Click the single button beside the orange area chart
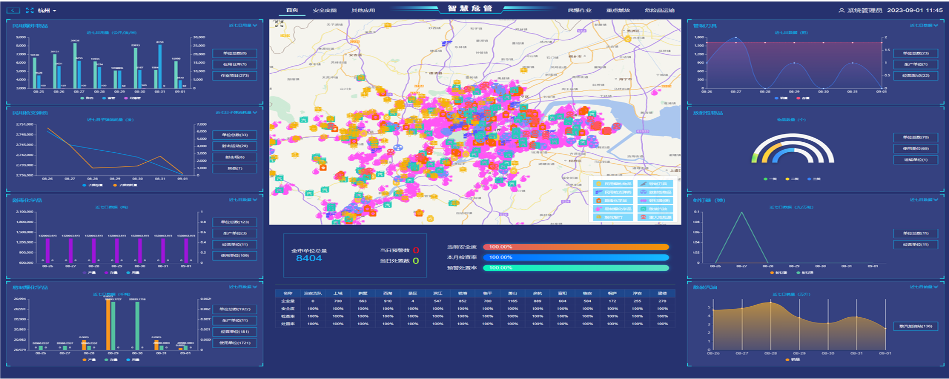The width and height of the screenshot is (949, 379). 915,326
